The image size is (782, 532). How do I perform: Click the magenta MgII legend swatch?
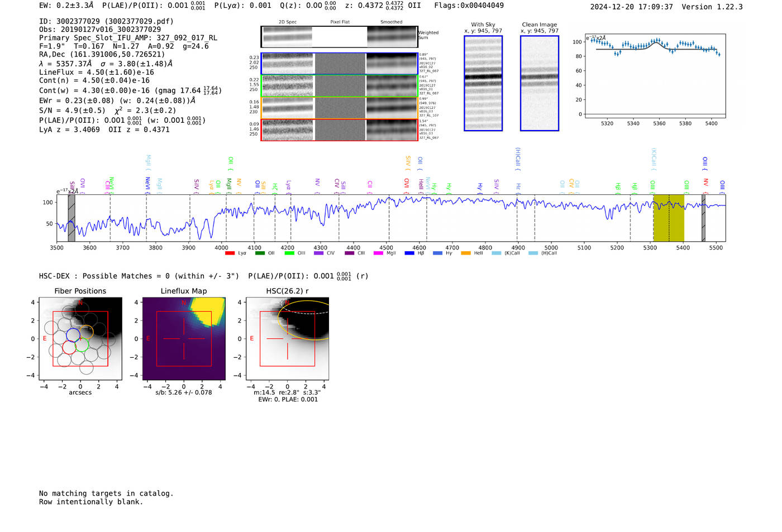(x=378, y=253)
